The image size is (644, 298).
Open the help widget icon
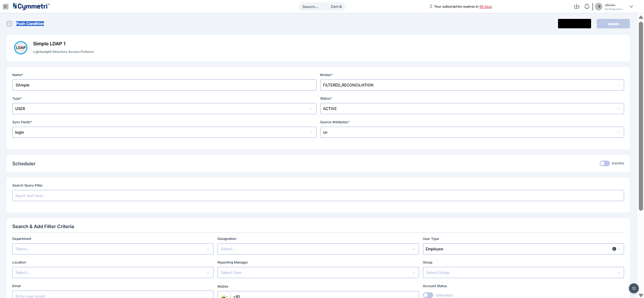click(x=634, y=288)
